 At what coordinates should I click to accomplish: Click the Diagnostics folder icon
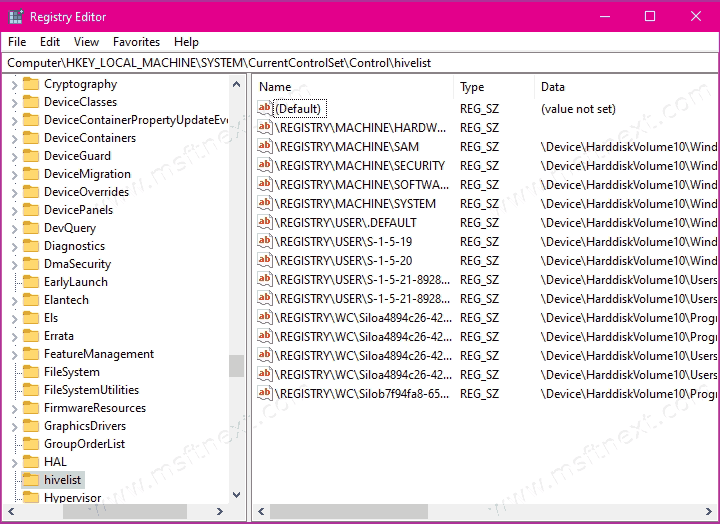coord(31,246)
